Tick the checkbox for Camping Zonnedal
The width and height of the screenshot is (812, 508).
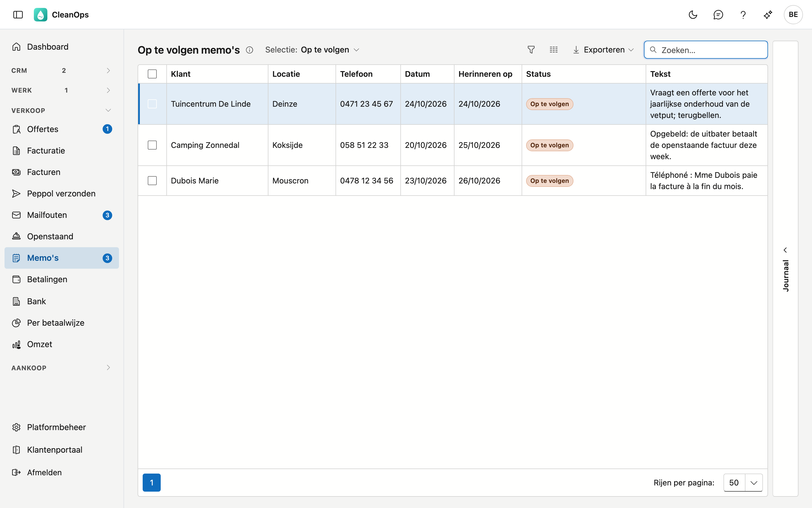tap(152, 145)
